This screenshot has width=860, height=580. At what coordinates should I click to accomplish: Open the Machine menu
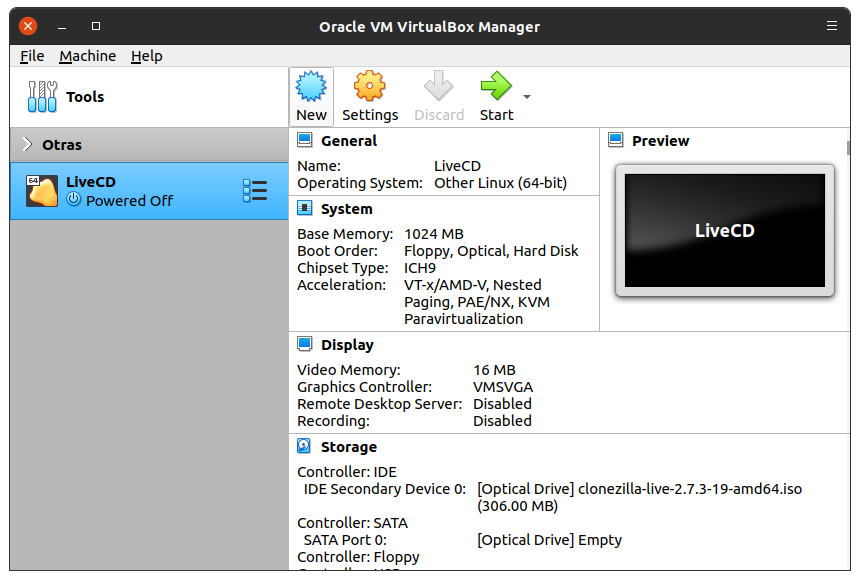(x=87, y=56)
